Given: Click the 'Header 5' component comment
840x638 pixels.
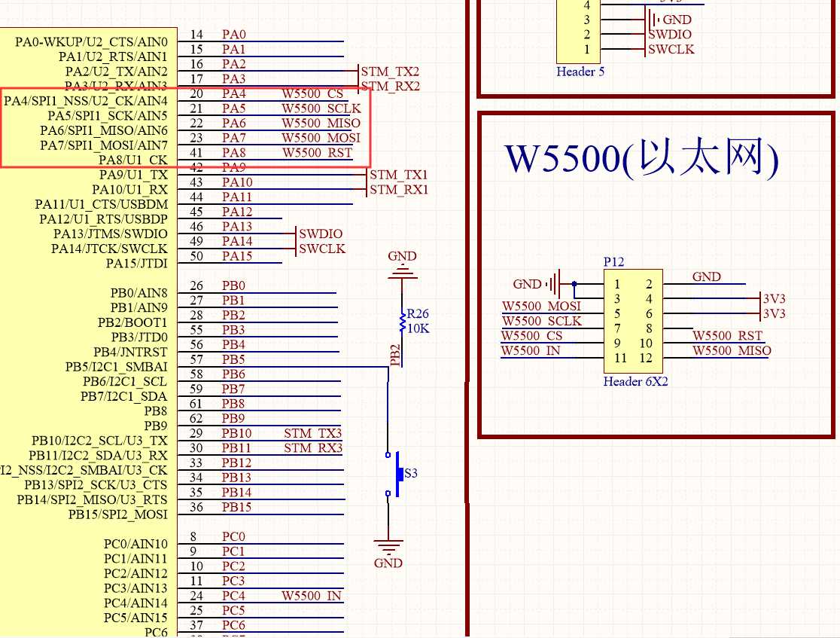Looking at the screenshot, I should click(580, 72).
